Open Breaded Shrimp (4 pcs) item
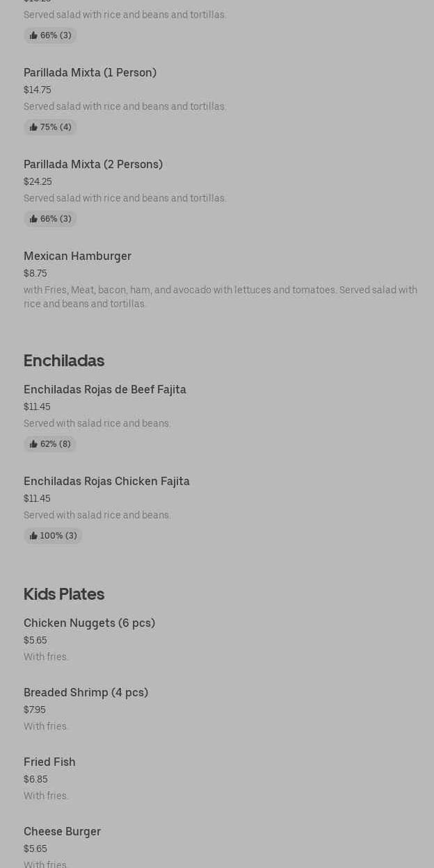 [x=86, y=693]
